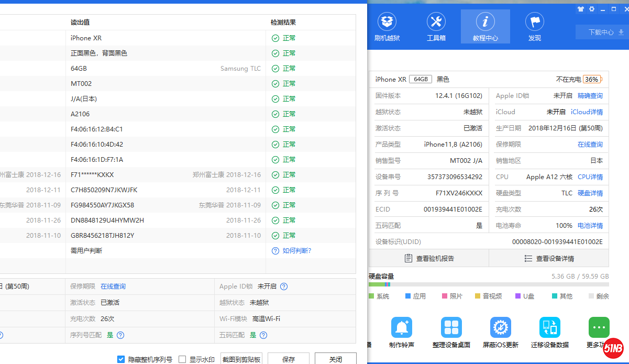Image resolution: width=629 pixels, height=364 pixels.
Task: Switch to the 教程中心 tab
Action: [x=485, y=27]
